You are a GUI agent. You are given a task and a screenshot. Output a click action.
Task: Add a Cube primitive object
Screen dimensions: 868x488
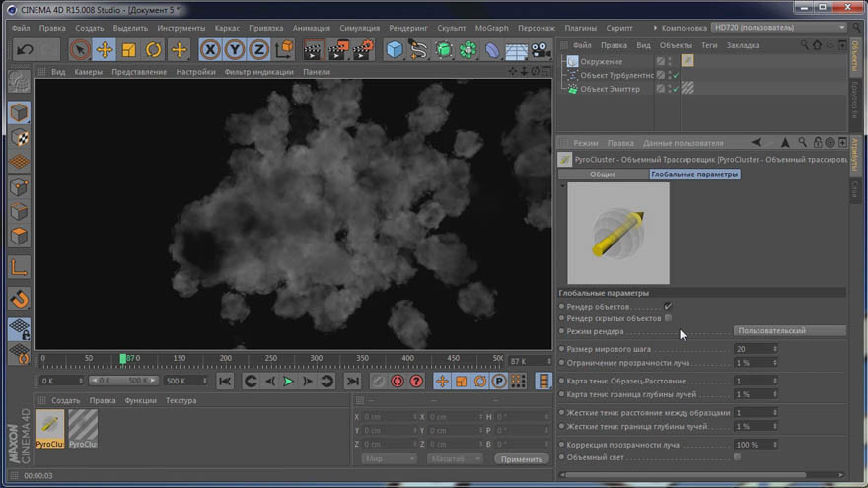click(395, 50)
